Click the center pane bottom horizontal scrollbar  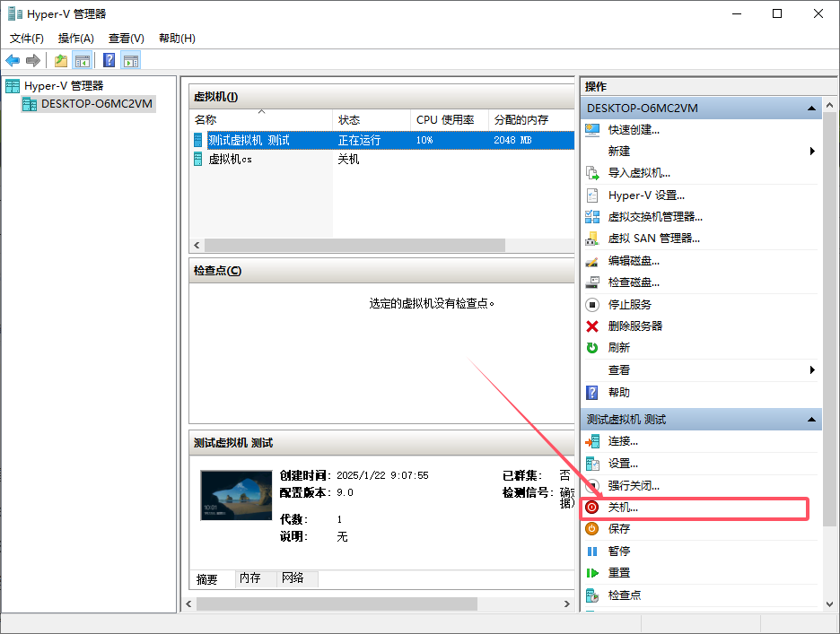coord(337,604)
